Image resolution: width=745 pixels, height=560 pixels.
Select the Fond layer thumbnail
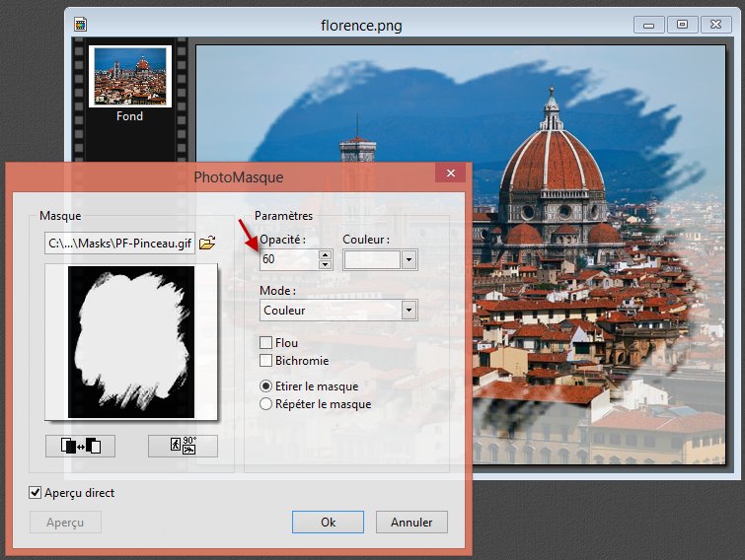pos(129,77)
